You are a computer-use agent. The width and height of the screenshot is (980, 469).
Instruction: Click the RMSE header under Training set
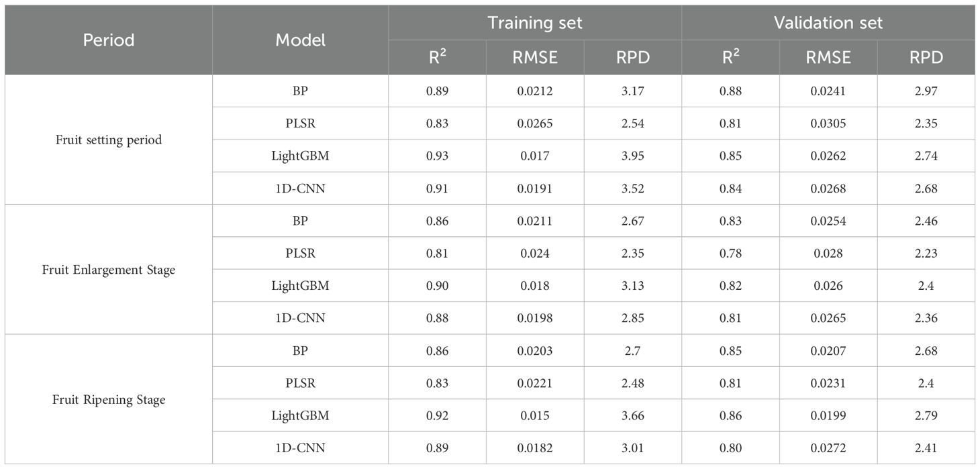point(535,58)
